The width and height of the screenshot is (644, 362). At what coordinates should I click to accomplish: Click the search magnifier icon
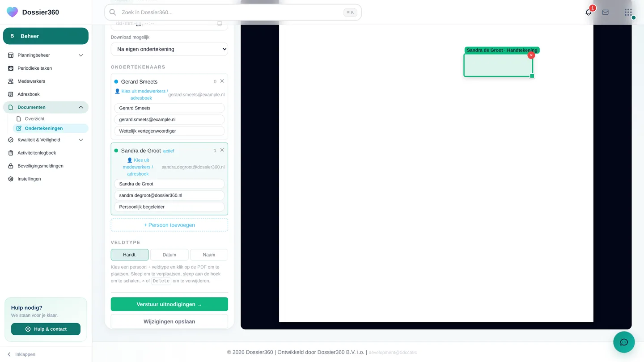coord(113,13)
